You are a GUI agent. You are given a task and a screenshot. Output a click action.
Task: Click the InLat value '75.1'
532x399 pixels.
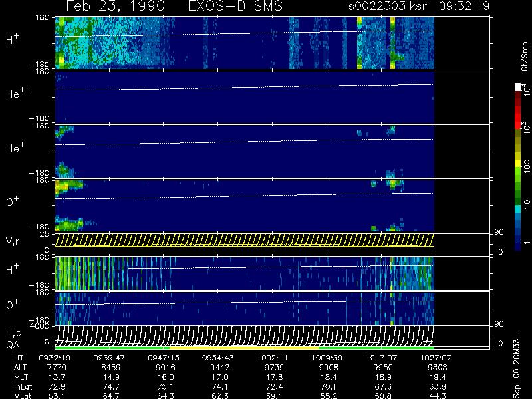(x=166, y=387)
